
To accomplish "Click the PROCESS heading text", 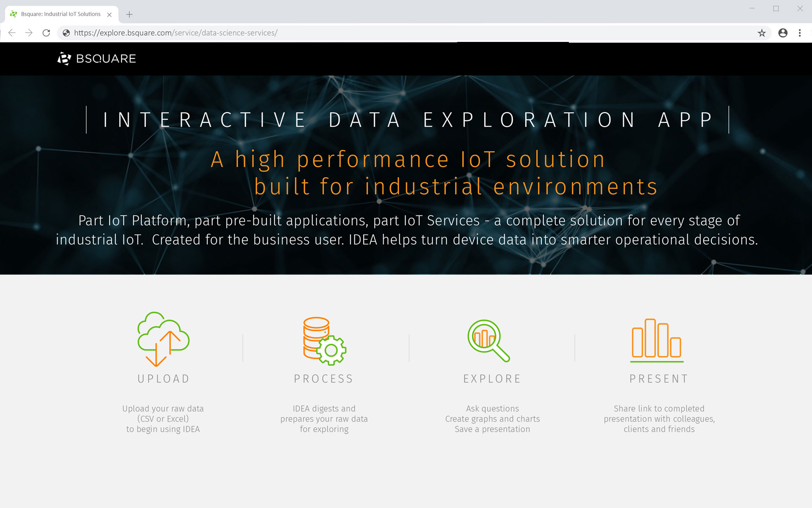I will pos(324,378).
